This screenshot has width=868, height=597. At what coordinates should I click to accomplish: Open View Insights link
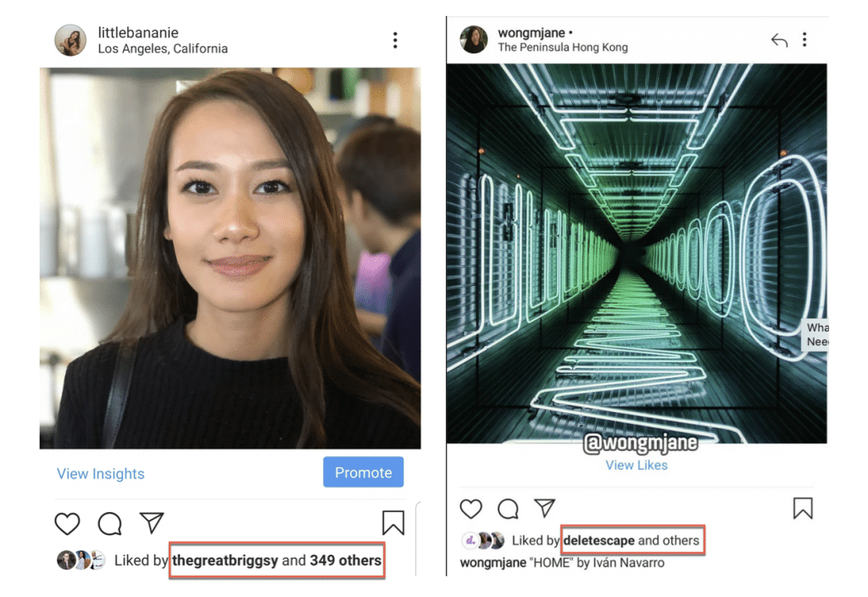click(100, 473)
